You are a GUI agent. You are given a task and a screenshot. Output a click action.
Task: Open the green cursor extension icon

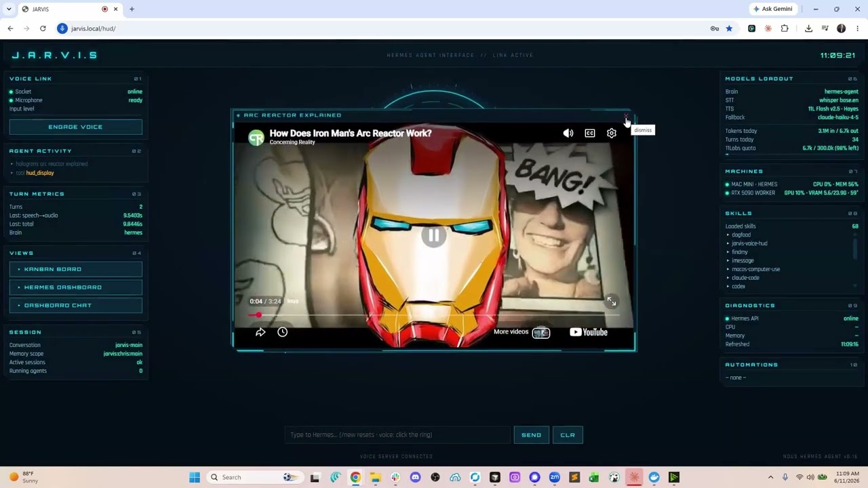coord(751,28)
